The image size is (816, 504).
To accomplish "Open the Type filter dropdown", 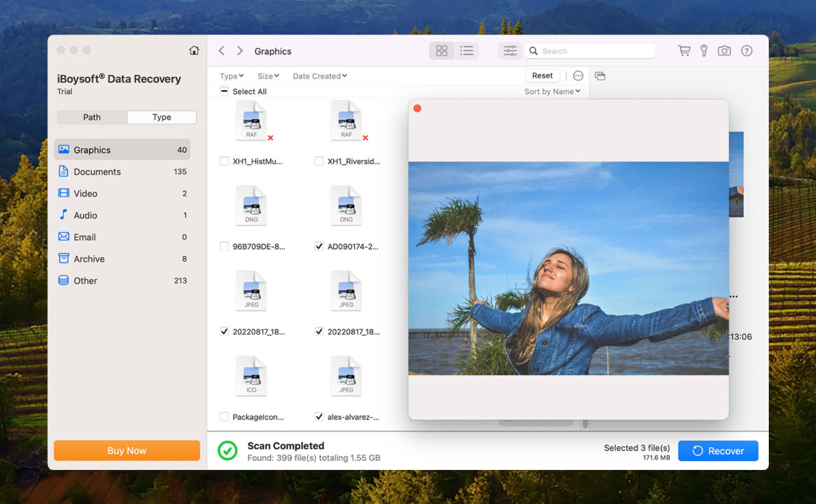I will pyautogui.click(x=231, y=75).
